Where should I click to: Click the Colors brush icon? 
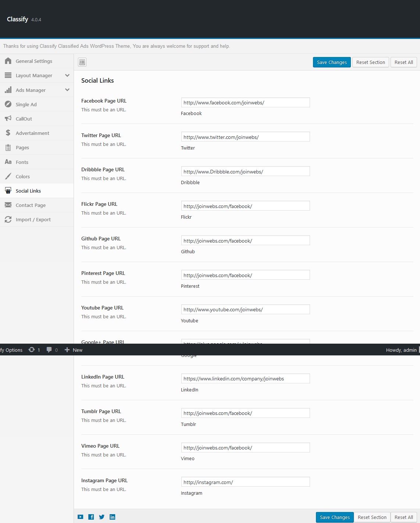coord(8,176)
